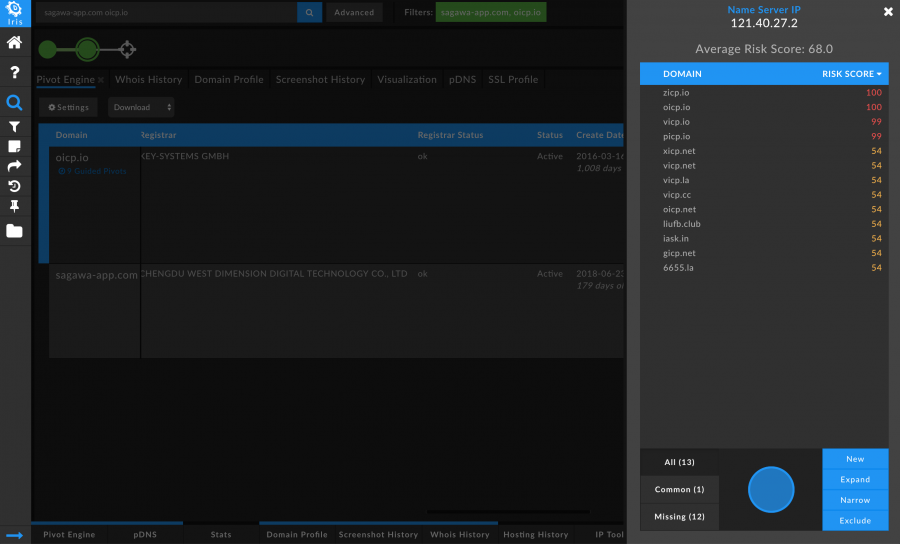Click first green search history node

coord(48,50)
